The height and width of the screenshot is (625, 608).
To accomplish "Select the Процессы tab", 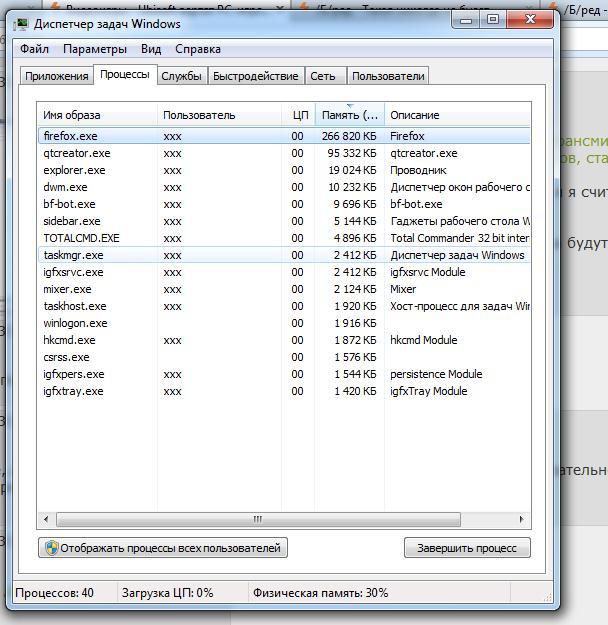I will 125,75.
